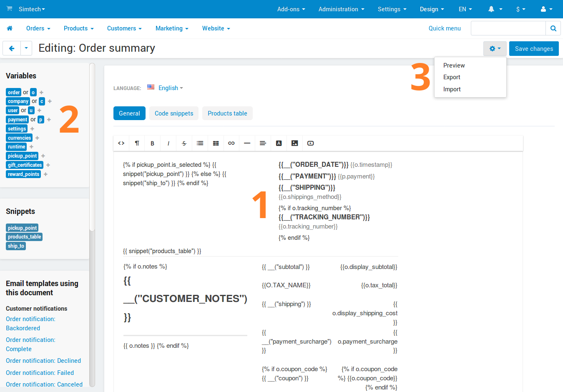Open paragraph format options in editor toolbar
The width and height of the screenshot is (563, 392).
coord(137,143)
